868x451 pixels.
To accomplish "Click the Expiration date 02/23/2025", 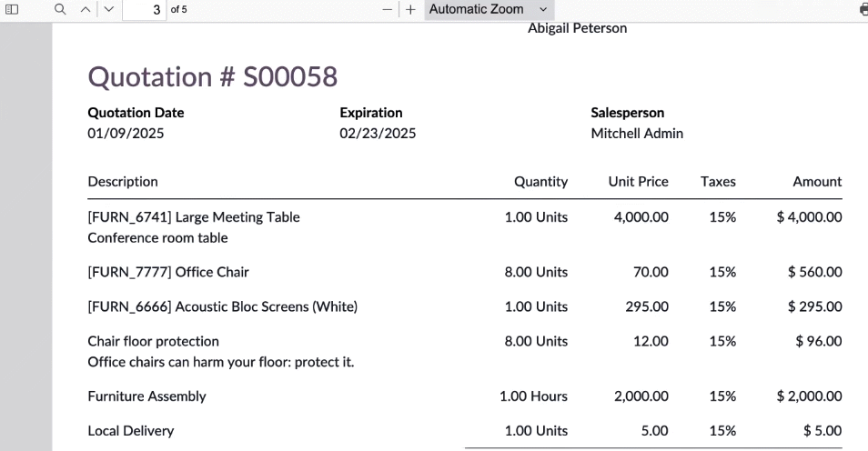I will coord(378,134).
